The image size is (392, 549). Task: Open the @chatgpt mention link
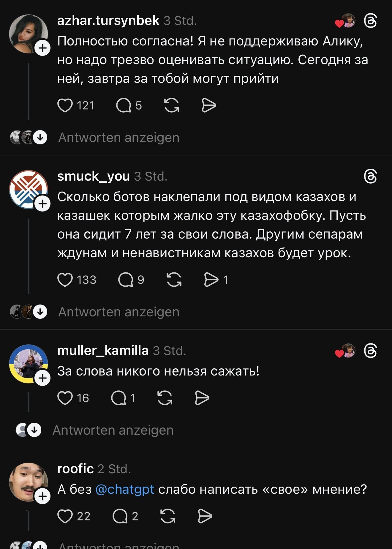(125, 489)
